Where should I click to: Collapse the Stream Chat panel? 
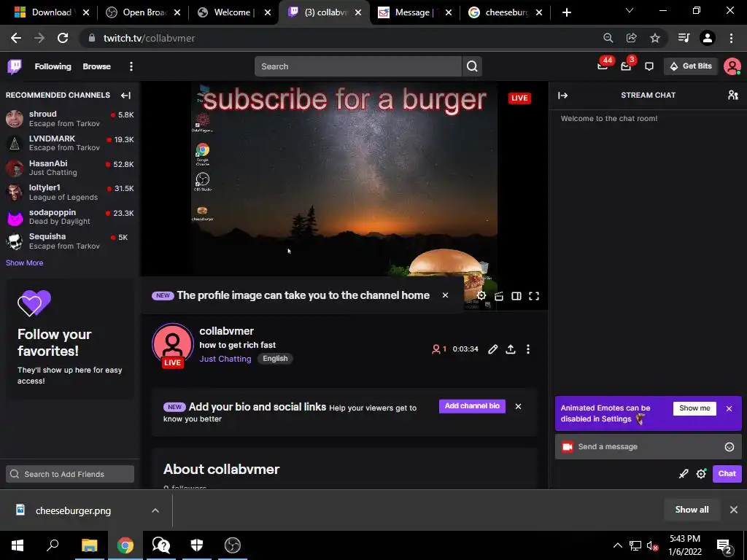[x=562, y=96]
